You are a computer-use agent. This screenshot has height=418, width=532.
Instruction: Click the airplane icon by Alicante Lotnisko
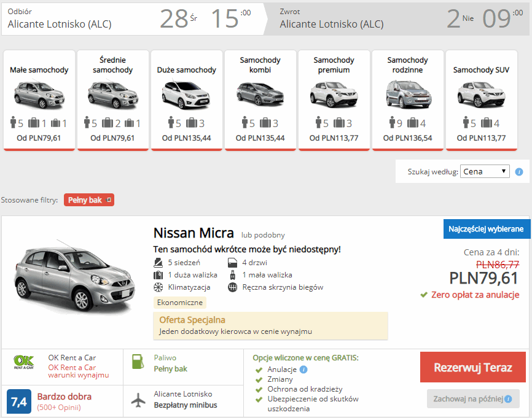coord(139,399)
